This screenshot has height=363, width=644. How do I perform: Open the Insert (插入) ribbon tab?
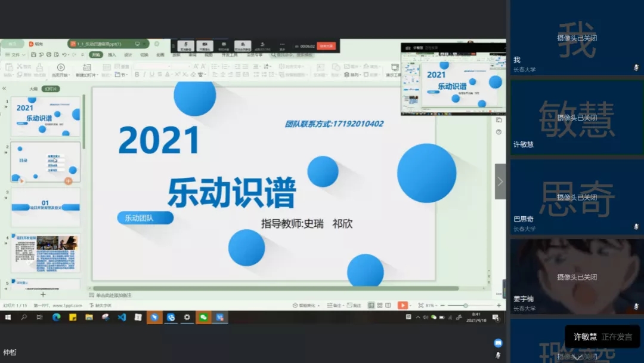(x=112, y=55)
